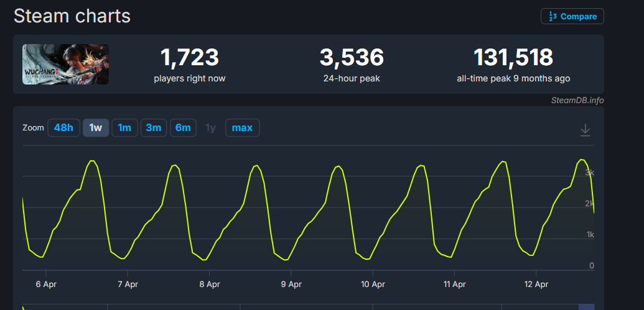644x310 pixels.
Task: Click the 12 Apr axis label
Action: (536, 284)
